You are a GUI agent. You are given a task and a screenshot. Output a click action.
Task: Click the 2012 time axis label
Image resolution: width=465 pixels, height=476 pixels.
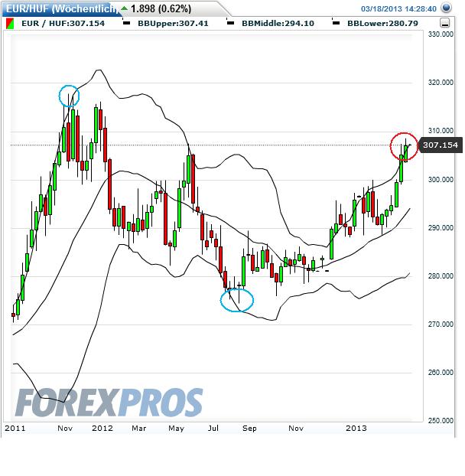102,429
